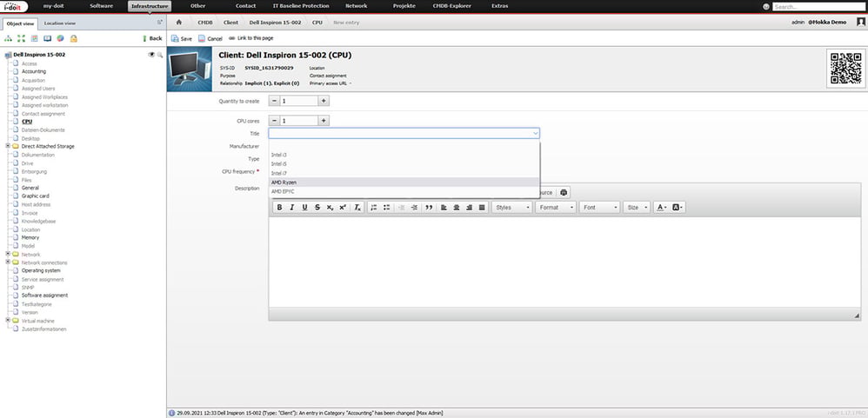Viewport: 868px width, 418px height.
Task: Open the Font dropdown
Action: (599, 208)
